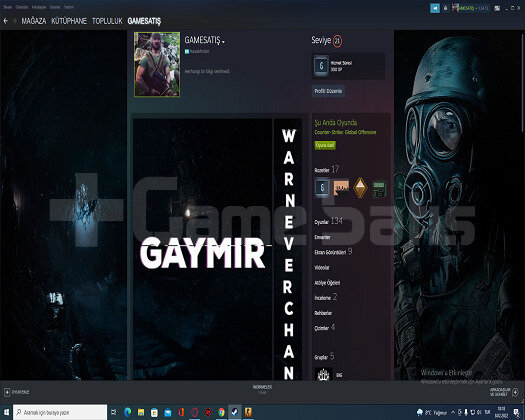Click the Windows taskbar search box

60,412
